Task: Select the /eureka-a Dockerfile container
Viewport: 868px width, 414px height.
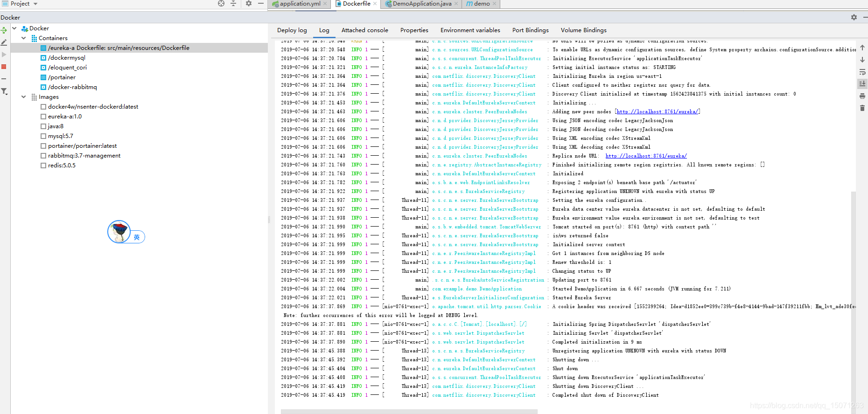Action: point(139,48)
